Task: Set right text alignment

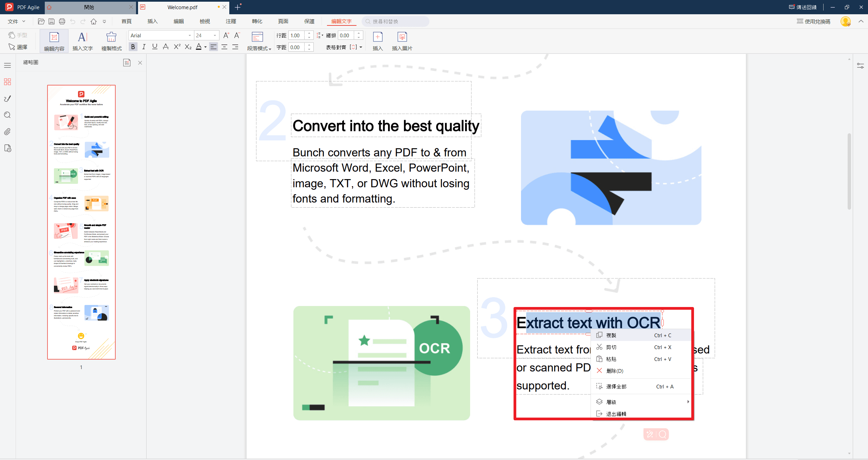Action: click(235, 47)
